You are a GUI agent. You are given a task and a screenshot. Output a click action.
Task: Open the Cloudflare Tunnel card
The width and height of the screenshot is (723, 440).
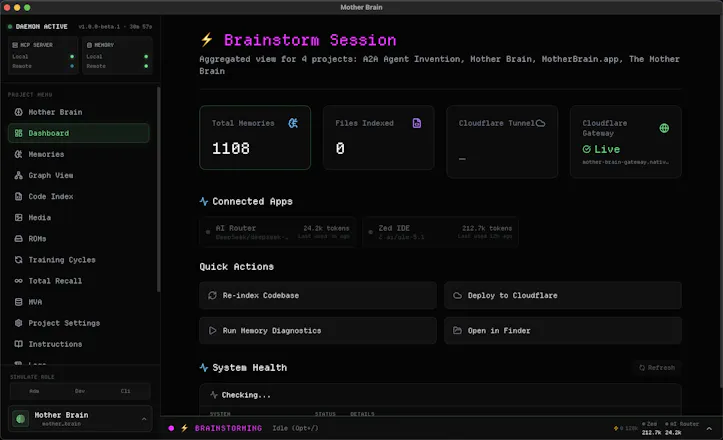pos(502,142)
